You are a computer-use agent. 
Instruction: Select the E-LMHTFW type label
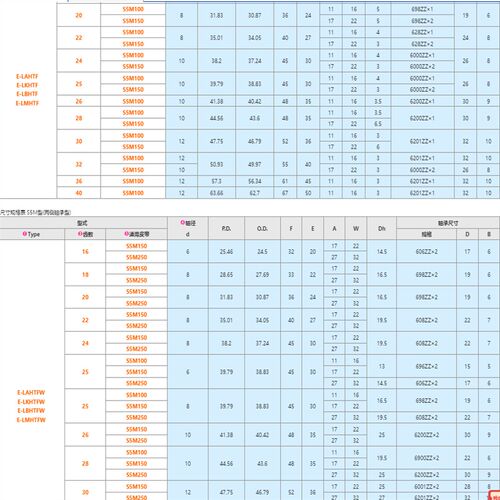(x=31, y=420)
